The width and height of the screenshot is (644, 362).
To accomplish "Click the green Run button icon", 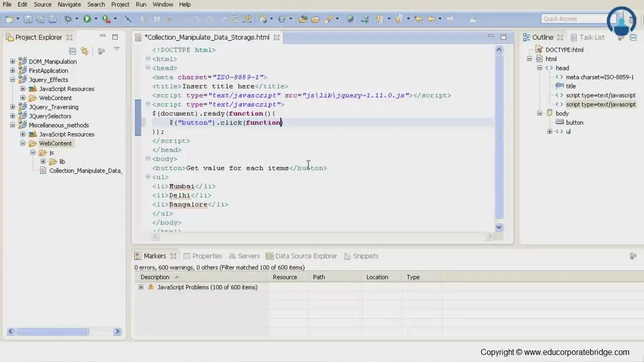I will (87, 19).
